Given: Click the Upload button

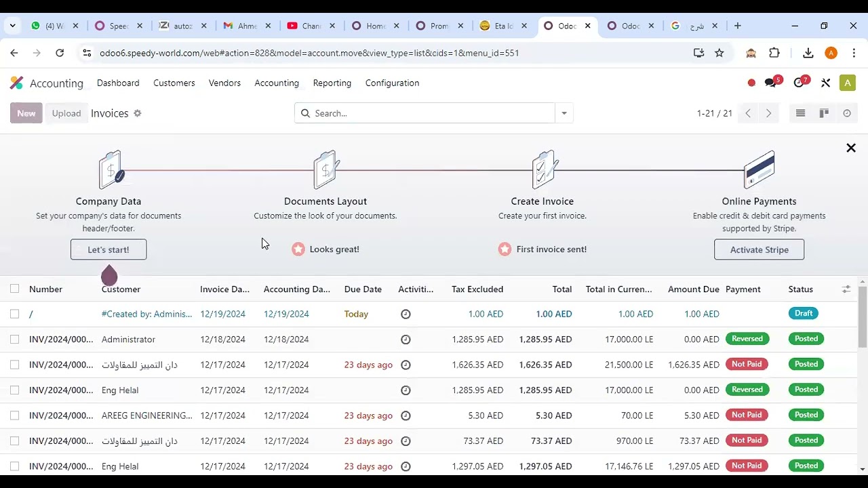Looking at the screenshot, I should [66, 113].
